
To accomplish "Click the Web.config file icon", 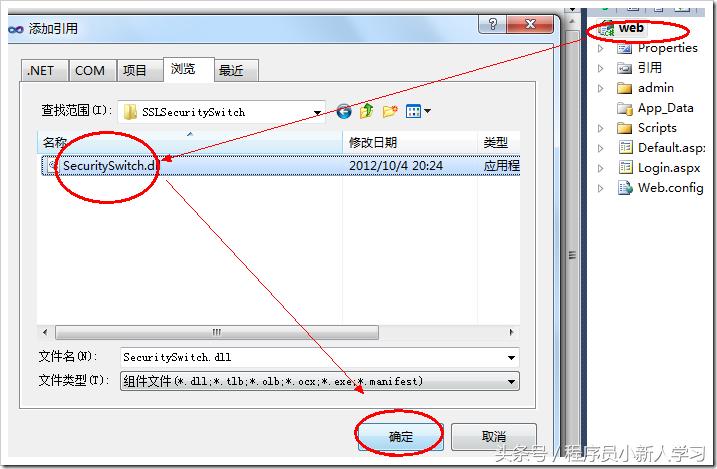I will (x=625, y=188).
